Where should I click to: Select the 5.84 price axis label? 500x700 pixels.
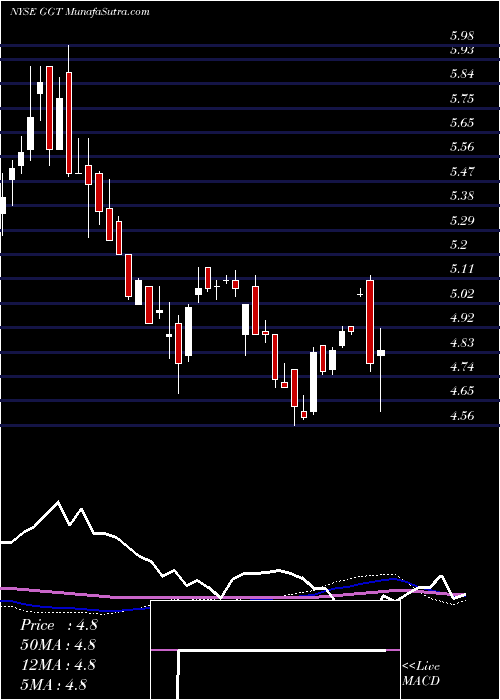[x=462, y=74]
